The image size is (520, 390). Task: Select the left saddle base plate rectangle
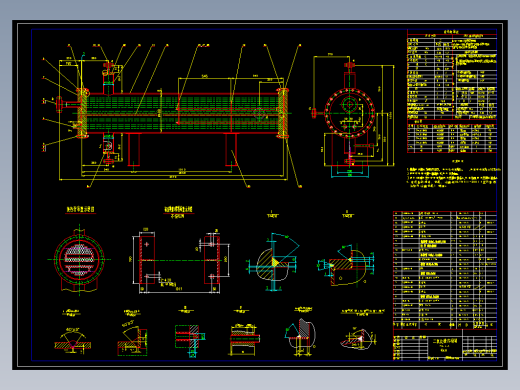pos(147,259)
